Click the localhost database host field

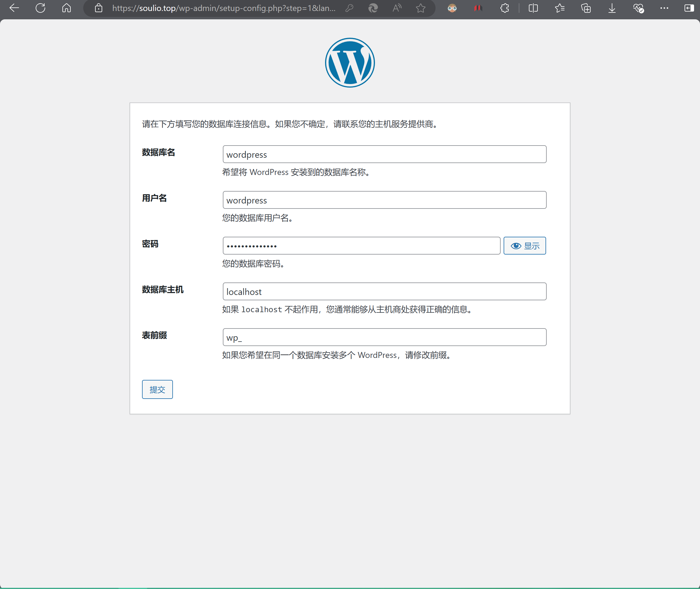coord(384,291)
